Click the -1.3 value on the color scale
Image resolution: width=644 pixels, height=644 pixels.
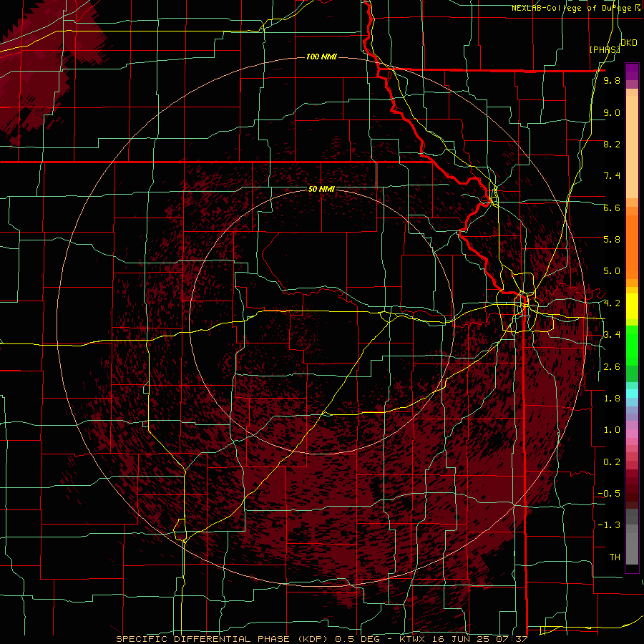(609, 525)
